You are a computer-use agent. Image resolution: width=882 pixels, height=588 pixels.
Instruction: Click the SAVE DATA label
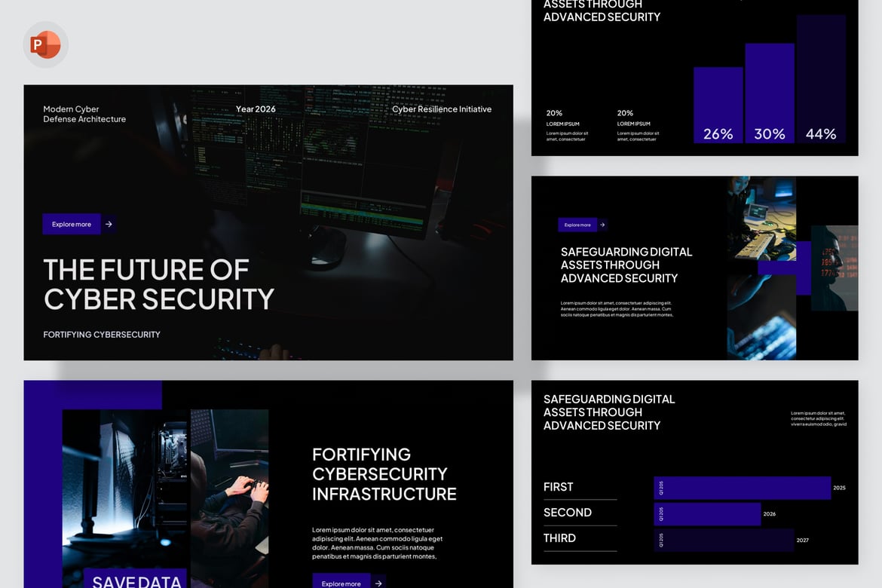pos(136,580)
